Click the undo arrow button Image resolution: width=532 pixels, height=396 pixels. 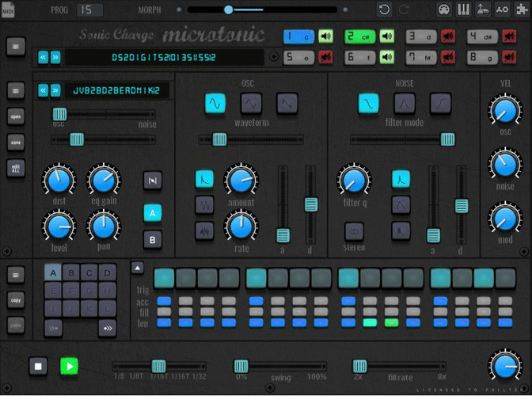click(x=384, y=10)
